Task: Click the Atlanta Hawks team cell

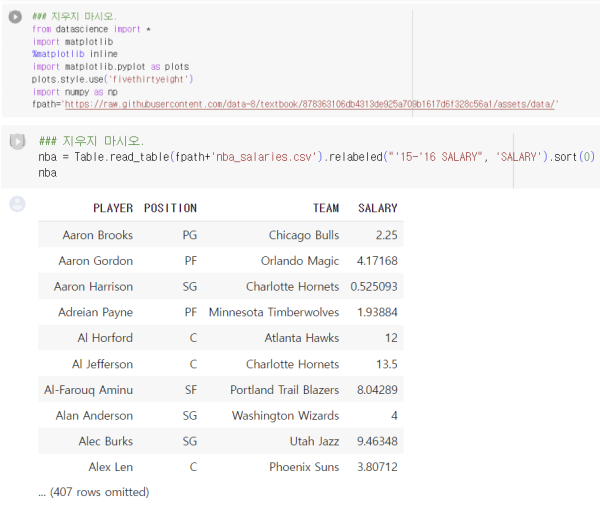Action: click(x=302, y=338)
